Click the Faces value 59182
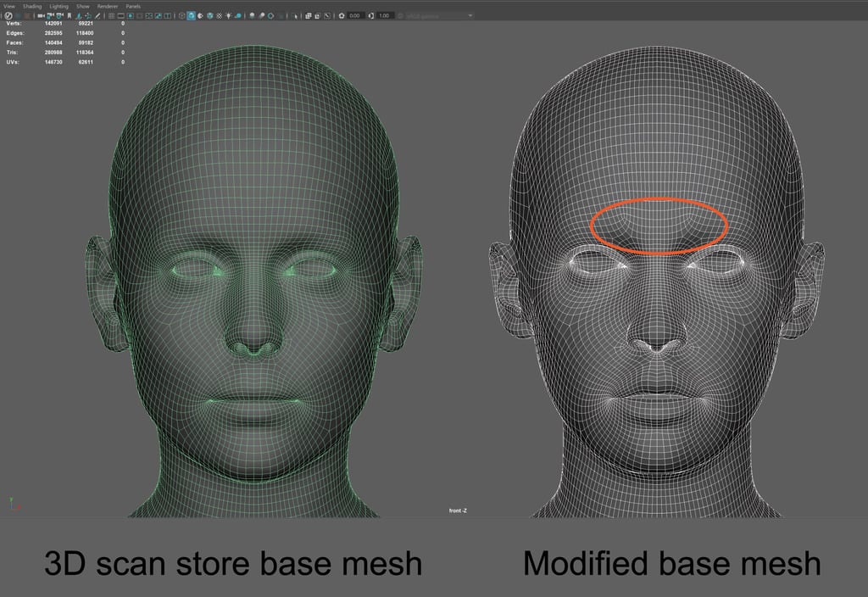This screenshot has width=868, height=597. 86,42
